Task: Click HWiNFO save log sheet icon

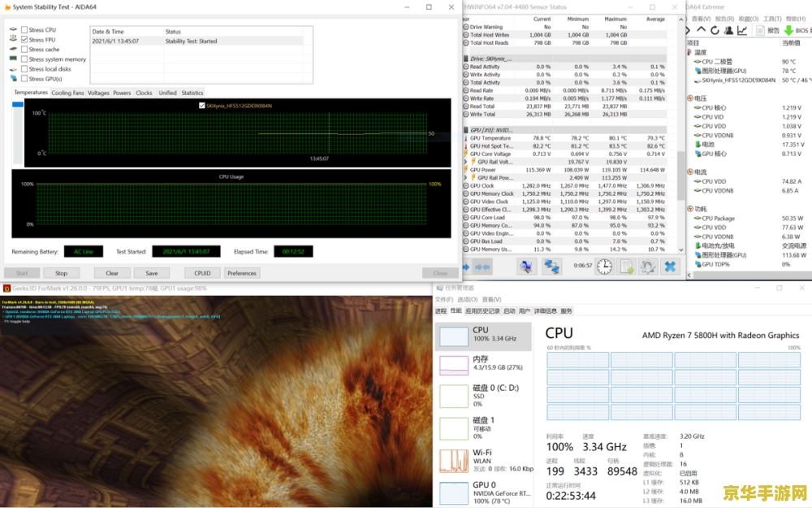Action: pyautogui.click(x=627, y=267)
